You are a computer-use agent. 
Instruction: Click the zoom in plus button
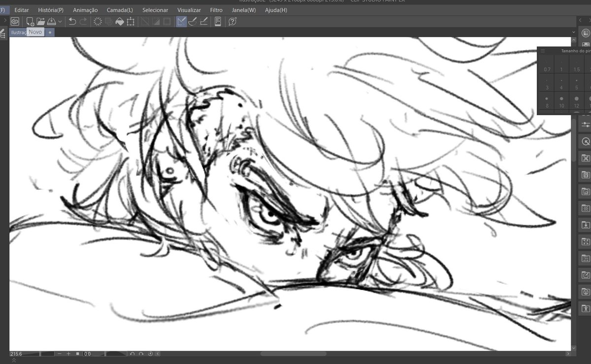click(68, 354)
